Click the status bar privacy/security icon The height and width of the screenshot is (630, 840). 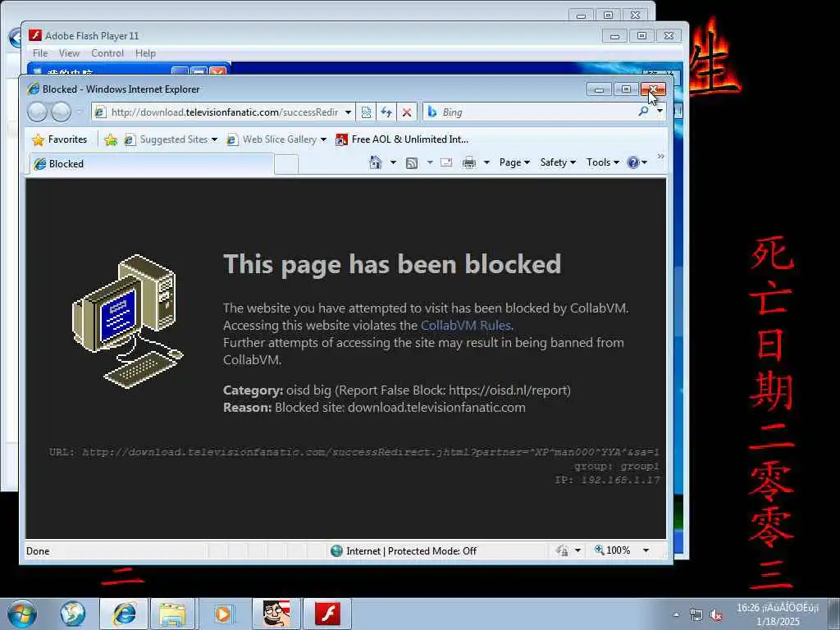(562, 550)
